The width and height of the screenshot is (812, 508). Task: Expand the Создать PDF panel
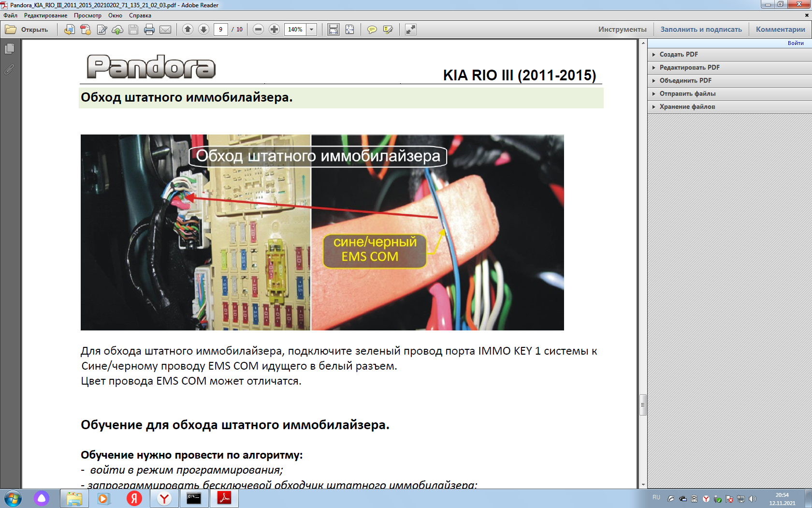[x=679, y=54]
